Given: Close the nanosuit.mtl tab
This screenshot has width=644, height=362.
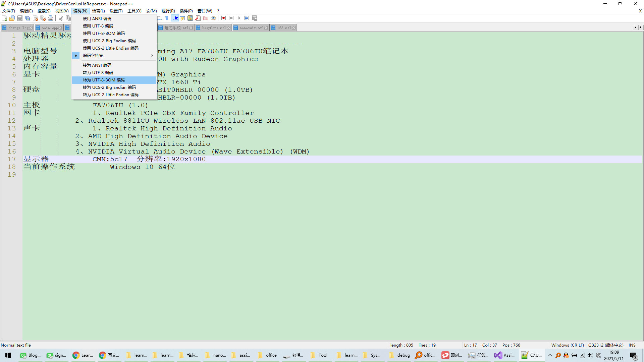Looking at the screenshot, I should coord(266,28).
